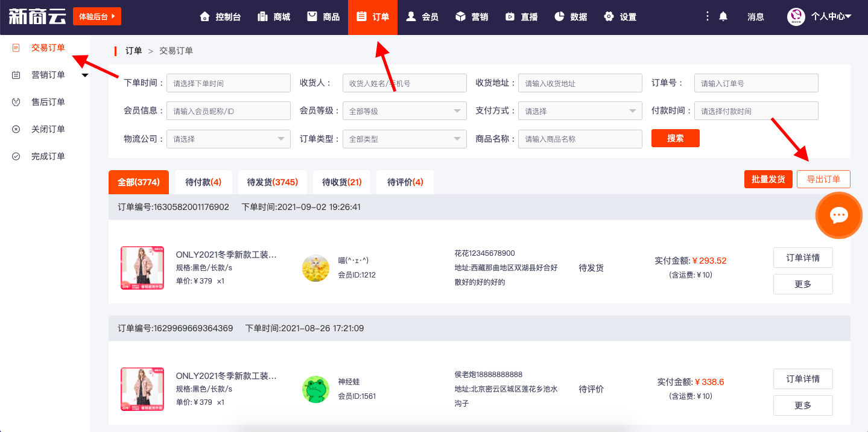The image size is (868, 432).
Task: Click the orange 搜索 button
Action: pos(676,138)
